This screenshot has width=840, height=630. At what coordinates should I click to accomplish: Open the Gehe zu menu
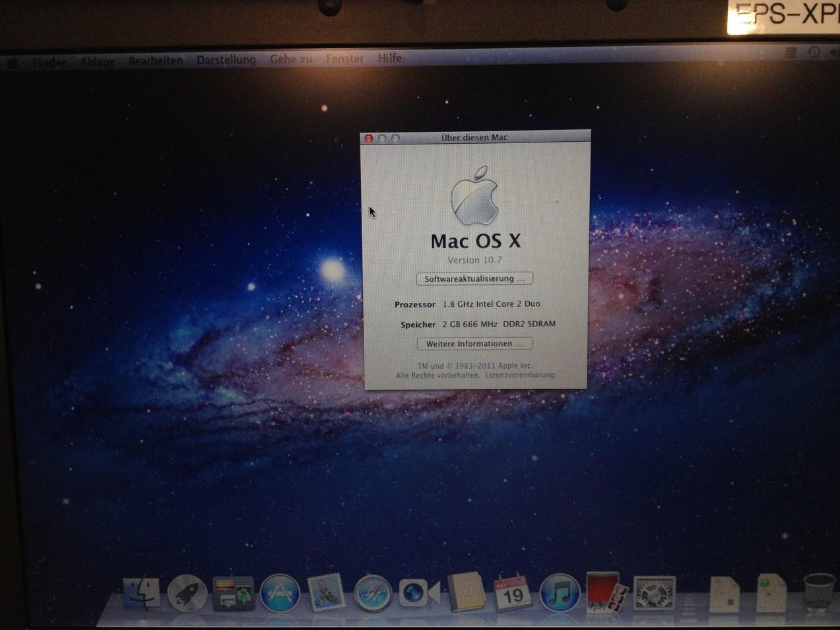pos(291,59)
